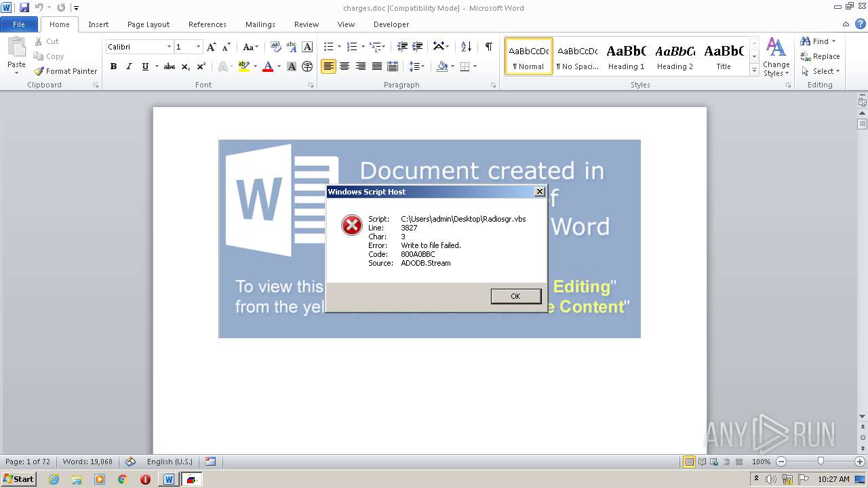Click vertical scrollbar down arrow
The width and height of the screenshot is (868, 488).
(863, 416)
